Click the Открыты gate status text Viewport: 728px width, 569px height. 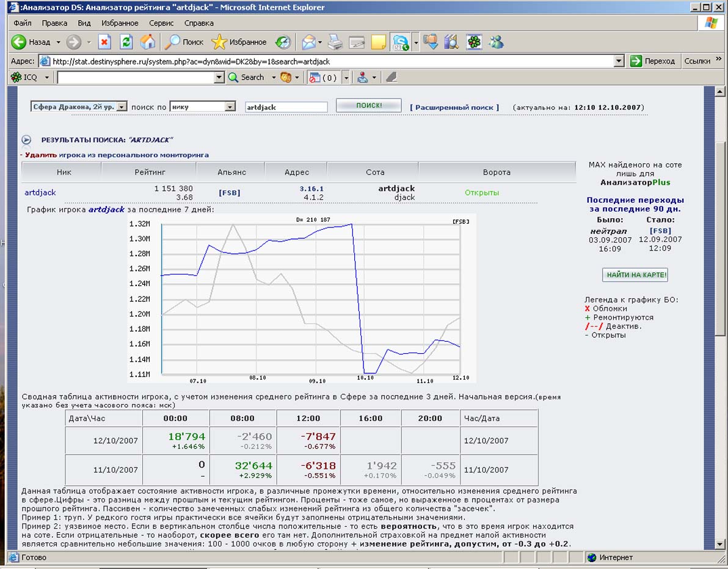pyautogui.click(x=481, y=193)
